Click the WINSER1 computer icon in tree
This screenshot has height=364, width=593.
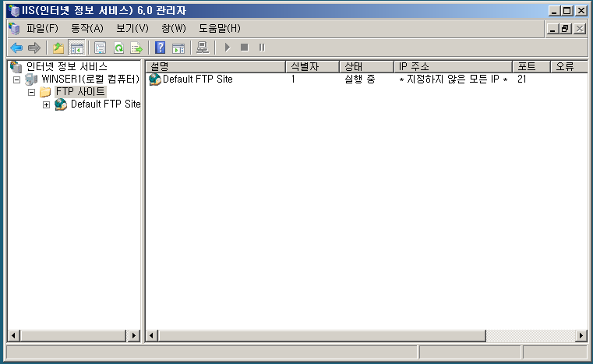(x=31, y=79)
